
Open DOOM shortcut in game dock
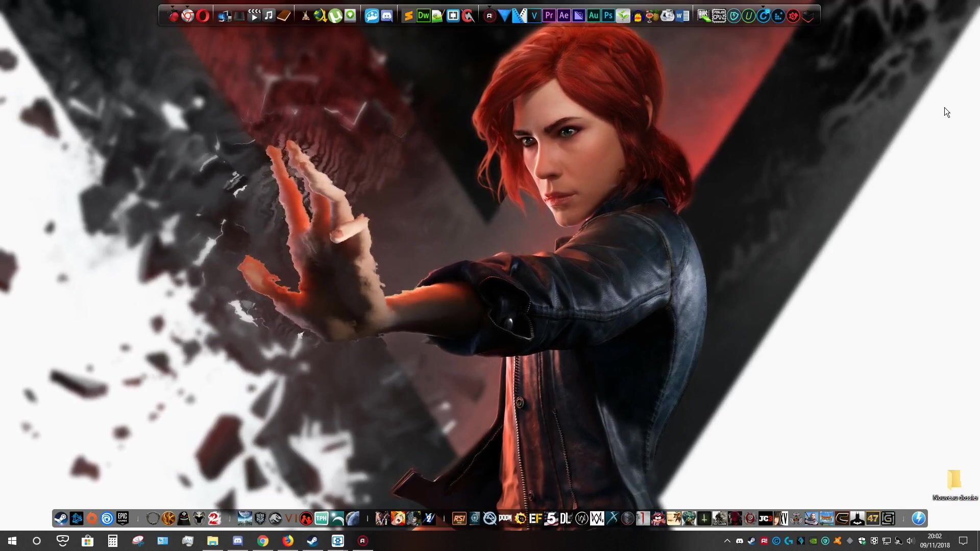coord(505,519)
